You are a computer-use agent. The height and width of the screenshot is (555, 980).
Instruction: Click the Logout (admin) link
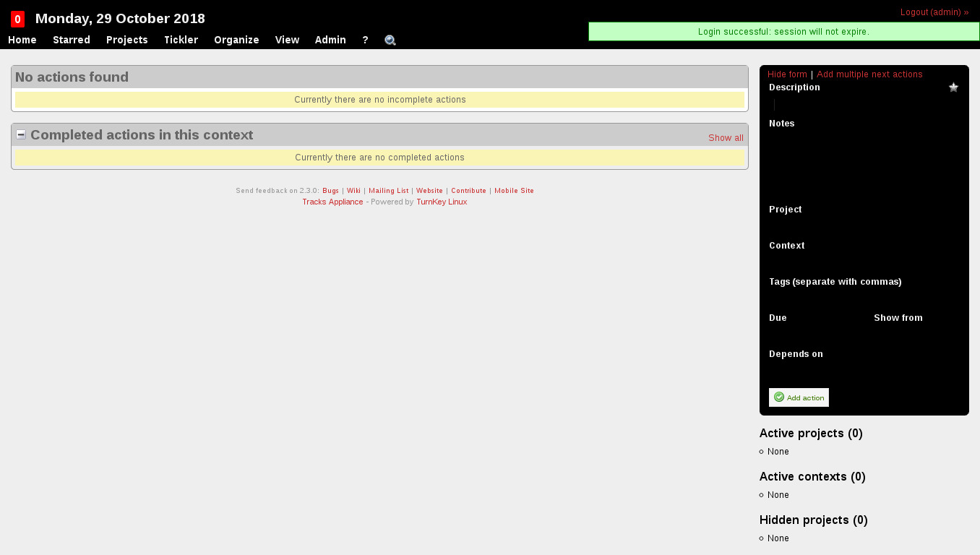tap(934, 12)
